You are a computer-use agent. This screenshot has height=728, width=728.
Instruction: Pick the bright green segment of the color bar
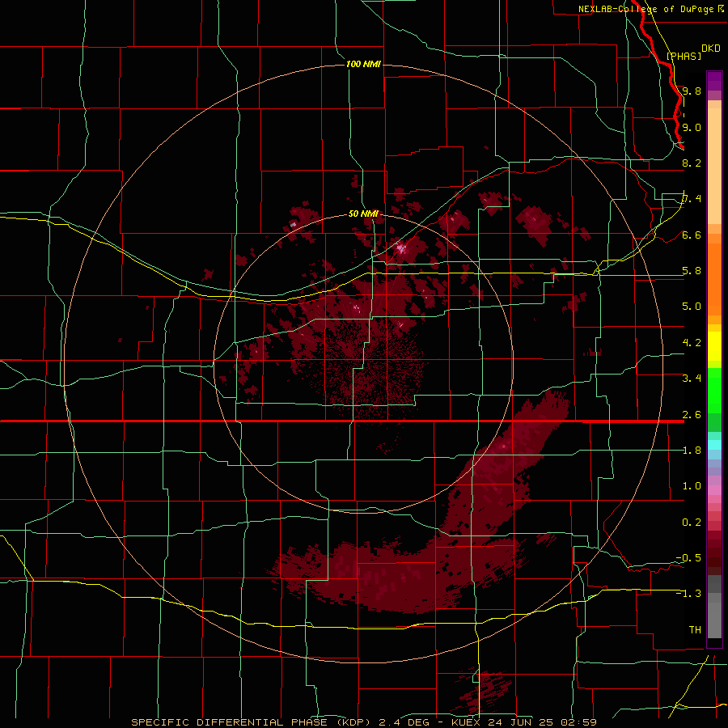click(714, 390)
